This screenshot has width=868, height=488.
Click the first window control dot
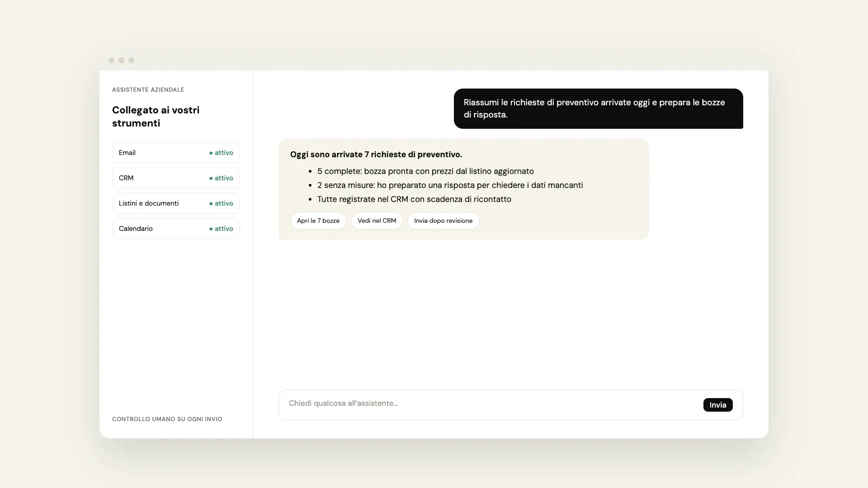pos(111,60)
